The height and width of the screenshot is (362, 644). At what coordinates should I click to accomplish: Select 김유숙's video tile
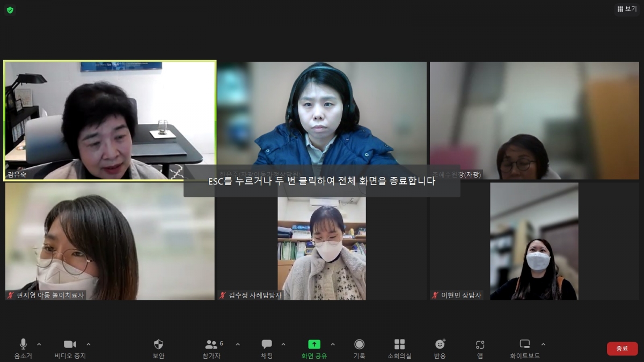(x=110, y=121)
